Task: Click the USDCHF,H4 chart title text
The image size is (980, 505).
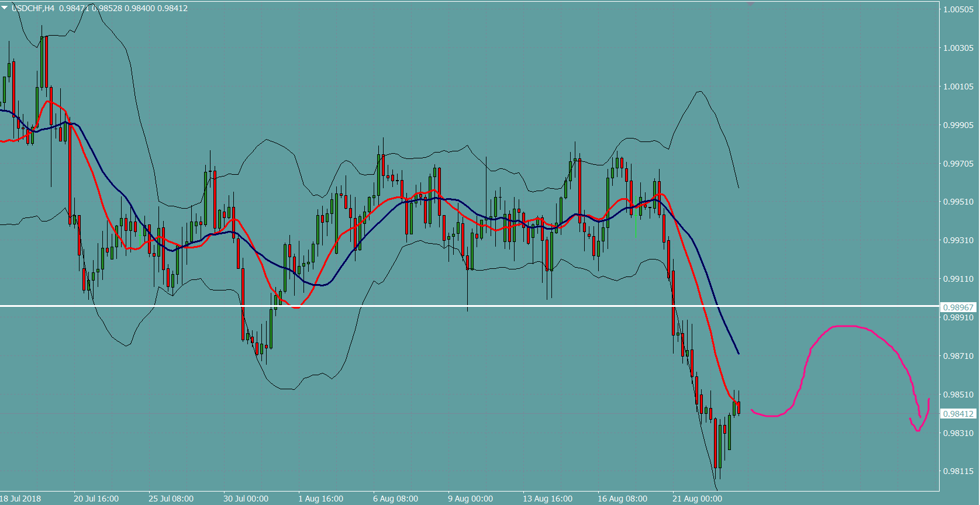Action: tap(33, 8)
